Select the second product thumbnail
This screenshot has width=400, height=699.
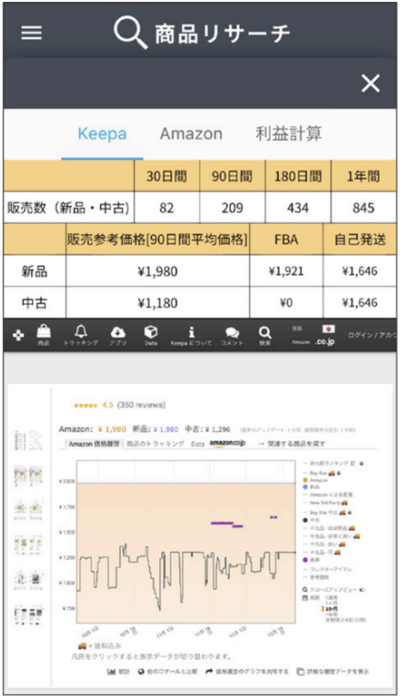(x=28, y=475)
